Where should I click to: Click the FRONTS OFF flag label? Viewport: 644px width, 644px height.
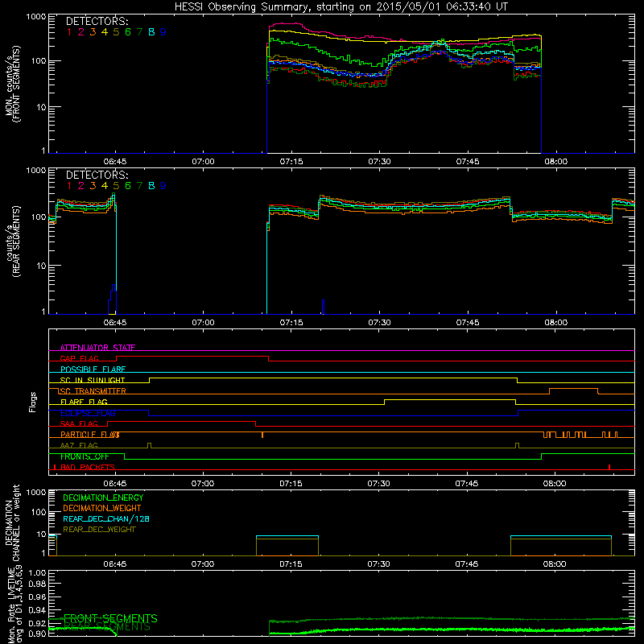tap(85, 456)
